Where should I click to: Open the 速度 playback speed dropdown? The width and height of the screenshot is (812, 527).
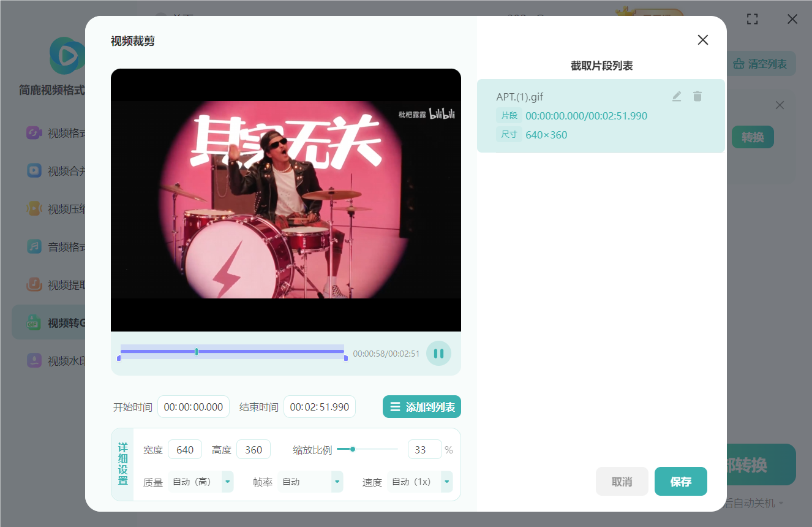[446, 482]
